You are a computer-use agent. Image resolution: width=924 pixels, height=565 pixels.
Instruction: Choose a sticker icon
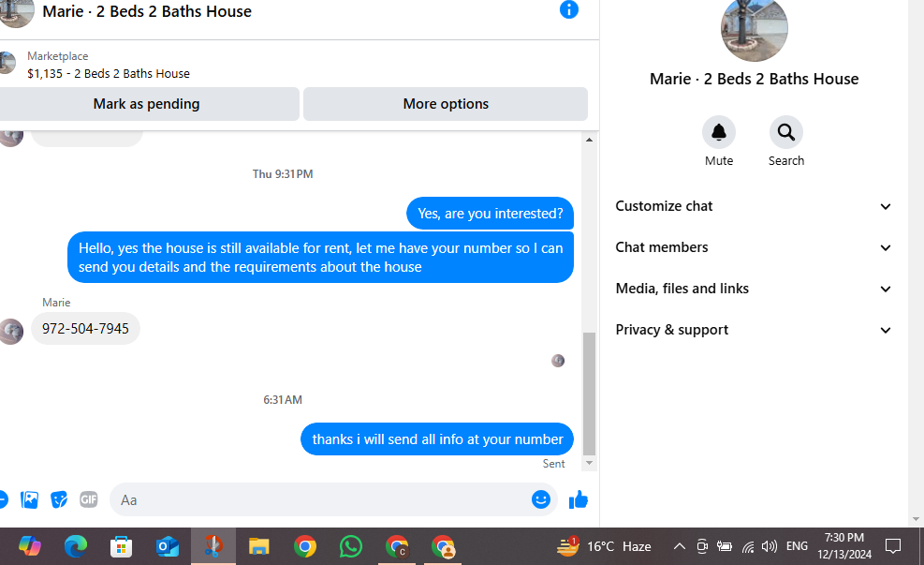[x=59, y=499]
